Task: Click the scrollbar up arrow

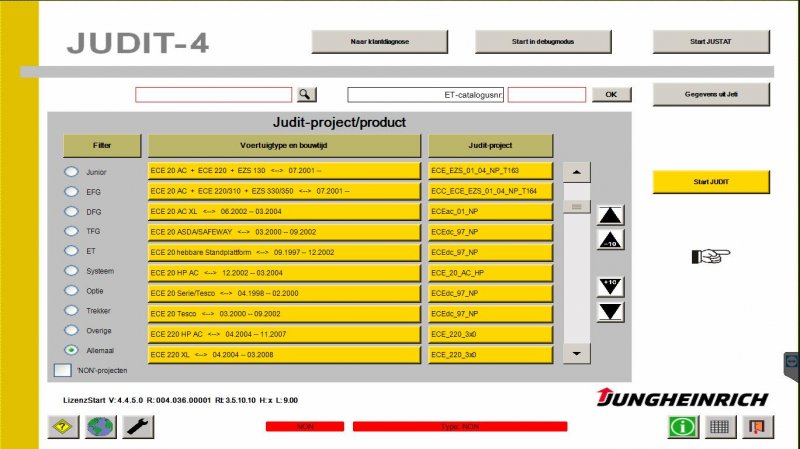Action: 577,172
